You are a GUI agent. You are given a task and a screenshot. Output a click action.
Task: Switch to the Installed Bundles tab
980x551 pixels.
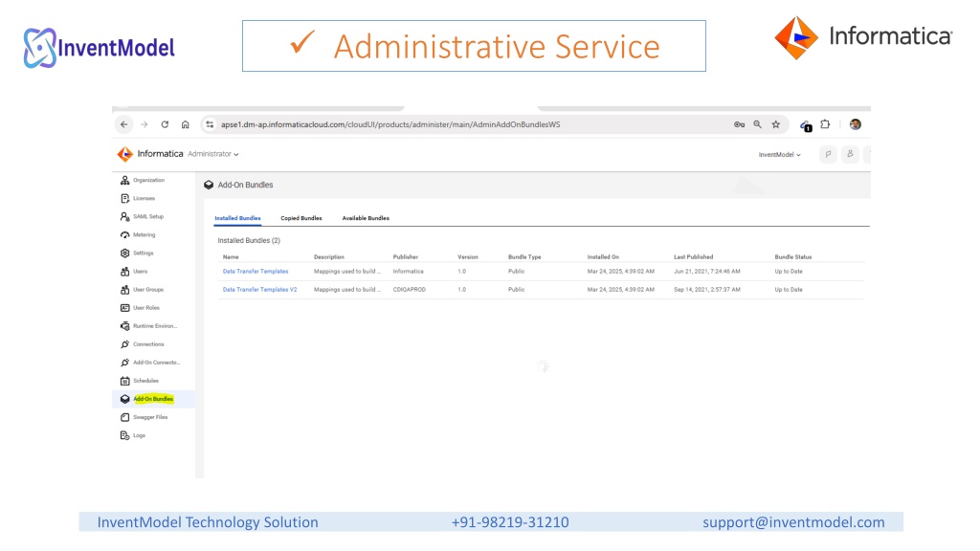(237, 218)
